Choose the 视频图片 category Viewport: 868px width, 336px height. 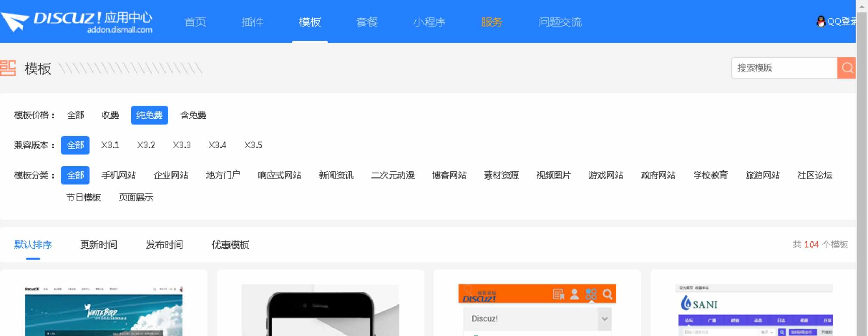coord(553,175)
